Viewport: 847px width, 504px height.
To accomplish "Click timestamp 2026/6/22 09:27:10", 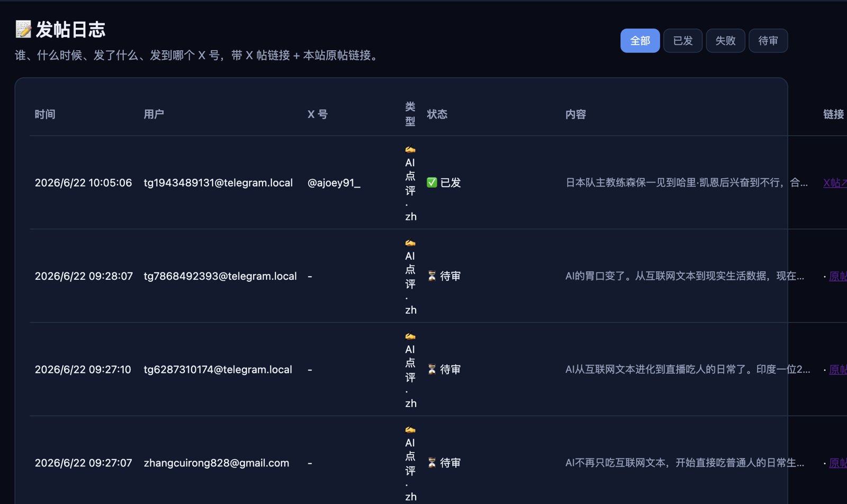I will pyautogui.click(x=83, y=369).
